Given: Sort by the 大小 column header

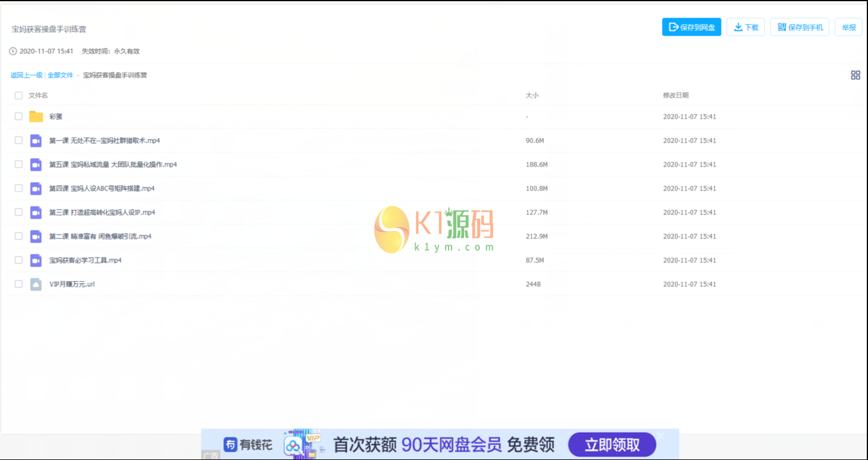Looking at the screenshot, I should (x=532, y=95).
